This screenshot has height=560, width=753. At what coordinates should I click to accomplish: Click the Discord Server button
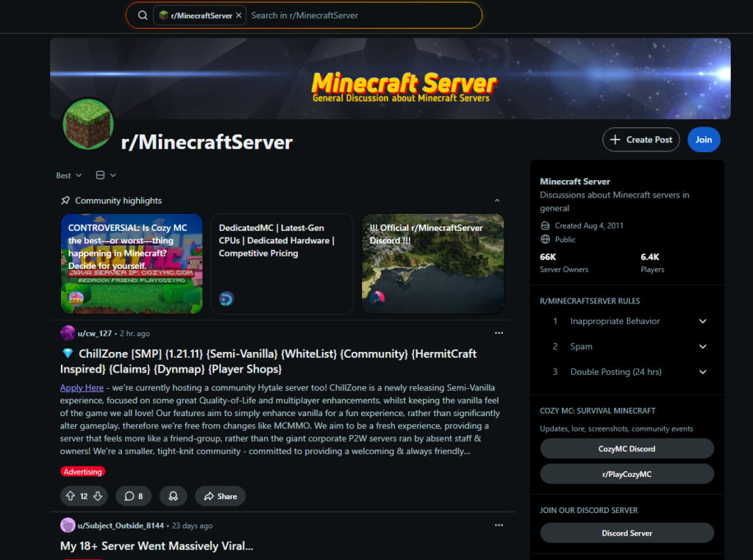[627, 533]
